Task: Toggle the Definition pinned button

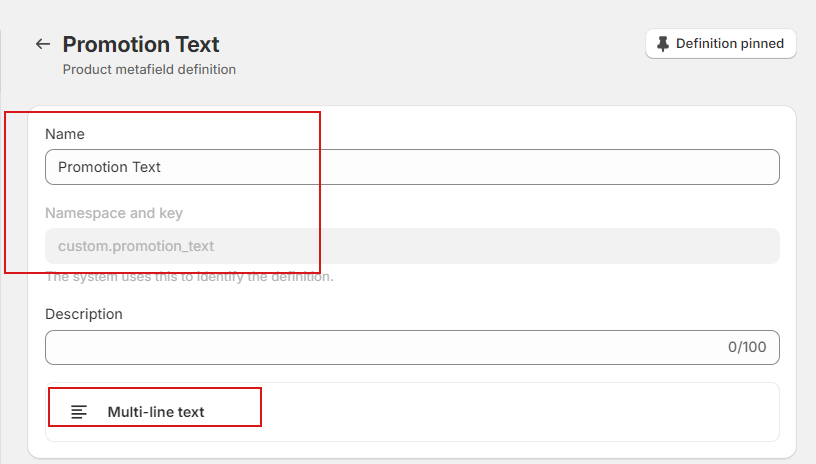Action: point(720,44)
